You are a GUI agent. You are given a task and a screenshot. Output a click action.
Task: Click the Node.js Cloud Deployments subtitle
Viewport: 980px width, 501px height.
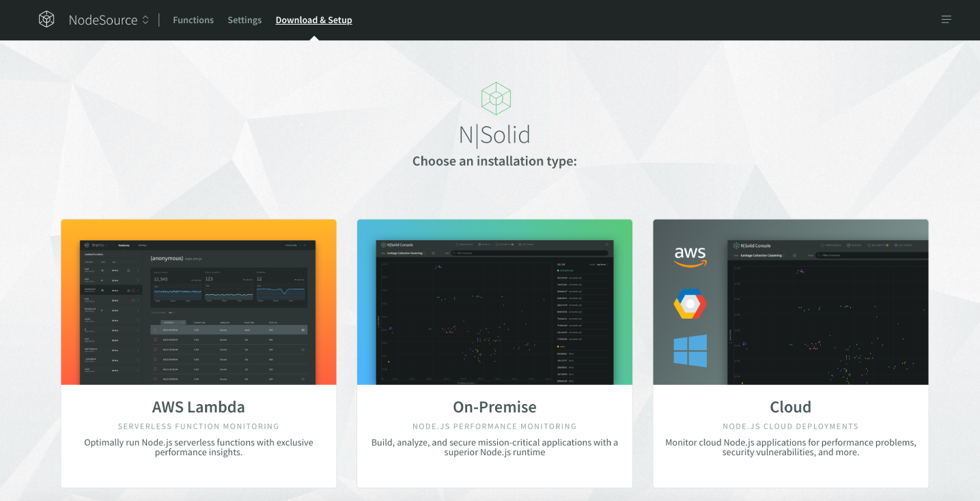(x=791, y=426)
